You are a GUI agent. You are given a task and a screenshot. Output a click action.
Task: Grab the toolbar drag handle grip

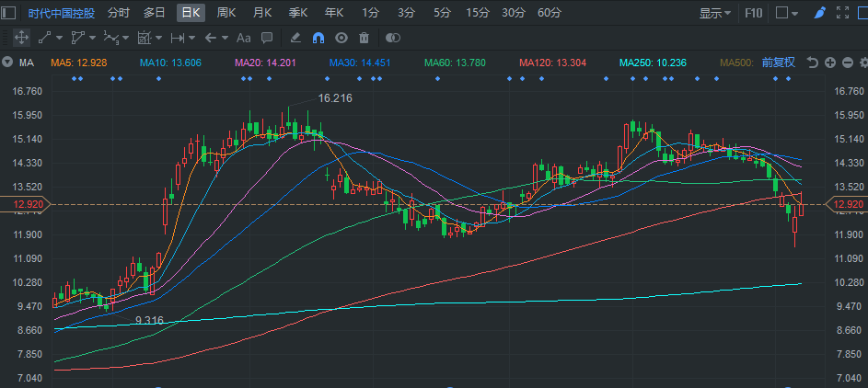(x=5, y=38)
